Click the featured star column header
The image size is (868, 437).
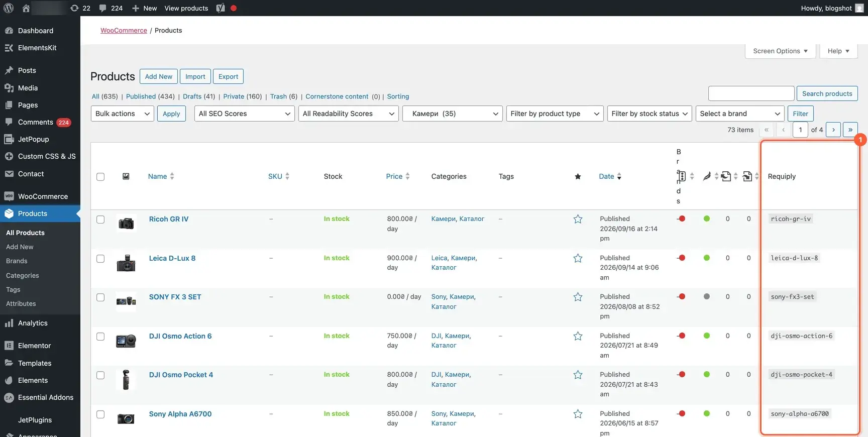(x=578, y=176)
